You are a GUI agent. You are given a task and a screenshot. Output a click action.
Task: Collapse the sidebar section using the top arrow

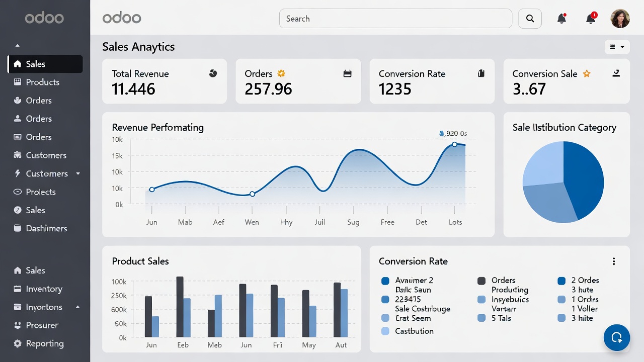pyautogui.click(x=18, y=46)
